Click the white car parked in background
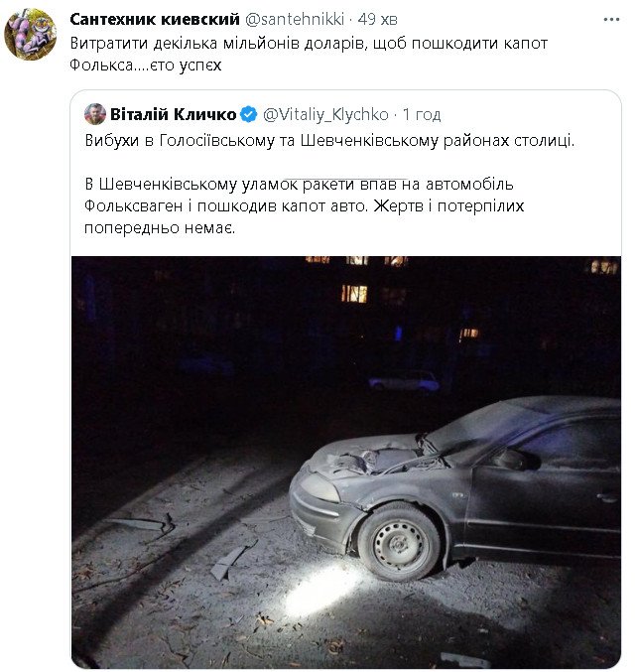 point(404,380)
